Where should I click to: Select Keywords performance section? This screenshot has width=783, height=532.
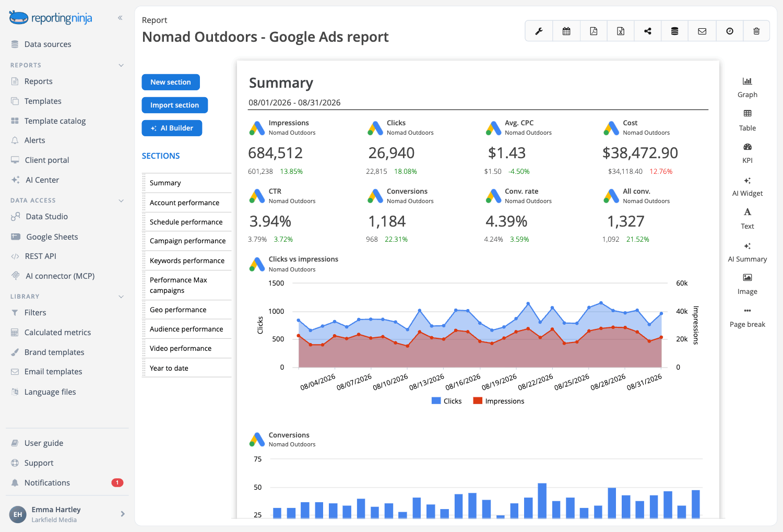click(x=187, y=261)
